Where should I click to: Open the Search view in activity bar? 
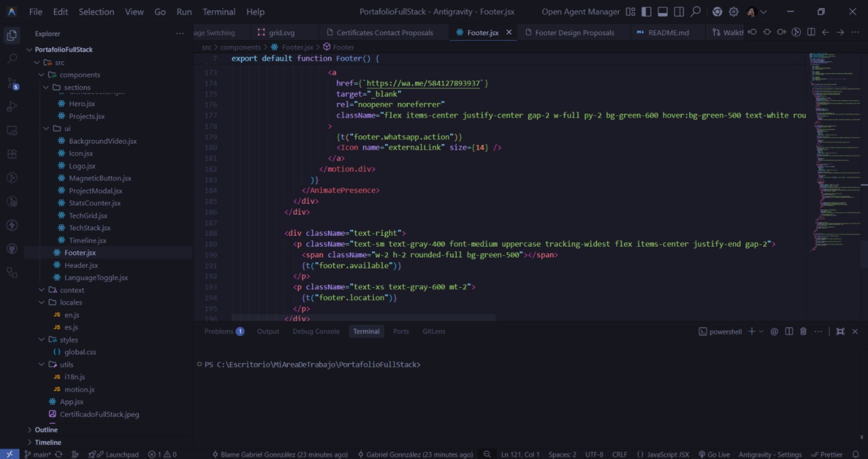[x=12, y=59]
